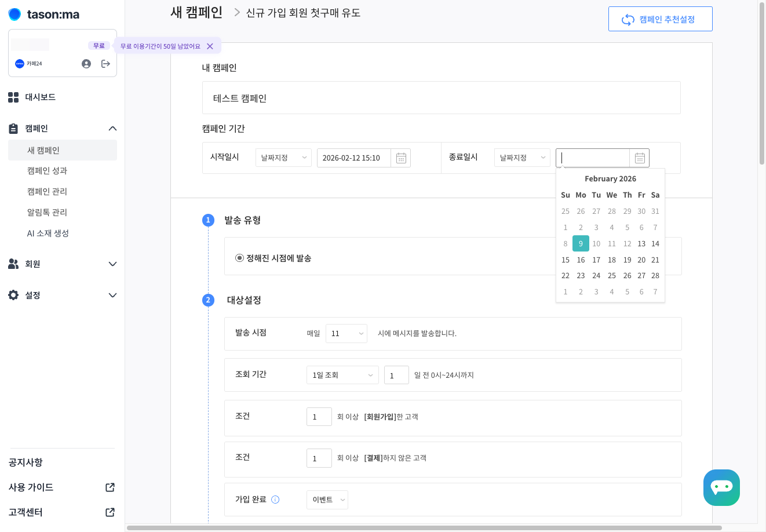This screenshot has width=766, height=532.
Task: Open the start date calendar picker icon
Action: coord(401,158)
